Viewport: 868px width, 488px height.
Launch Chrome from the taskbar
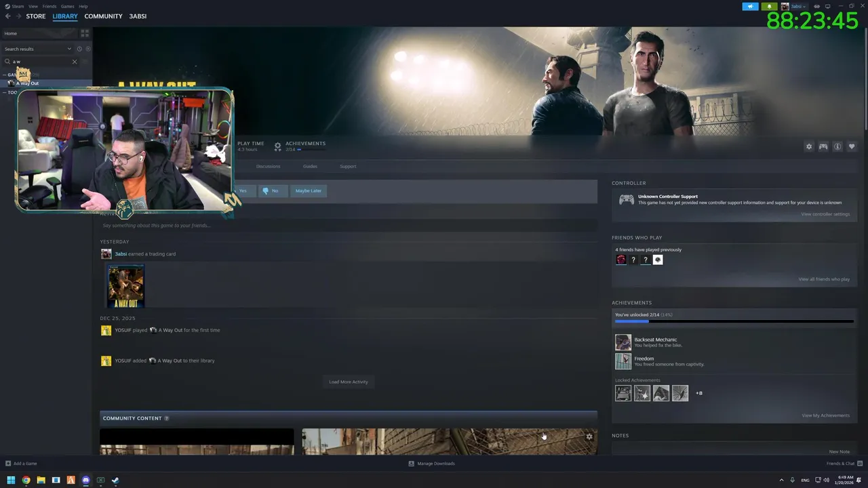(26, 480)
